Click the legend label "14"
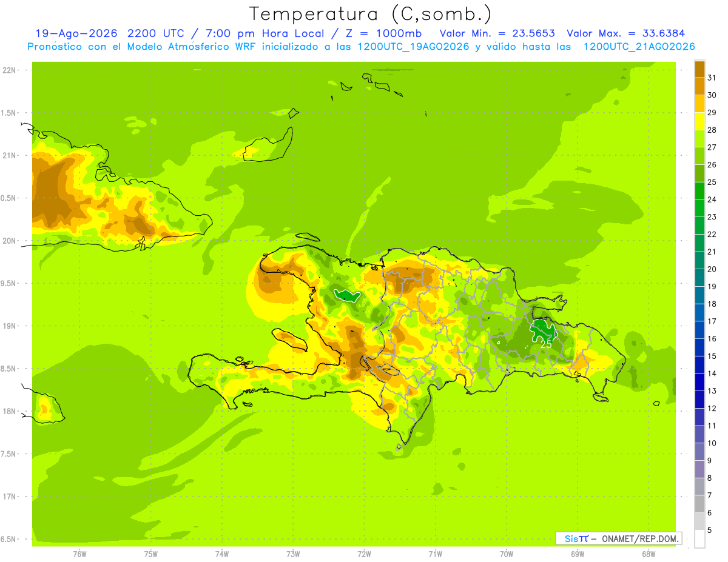The image size is (728, 562). tap(712, 373)
